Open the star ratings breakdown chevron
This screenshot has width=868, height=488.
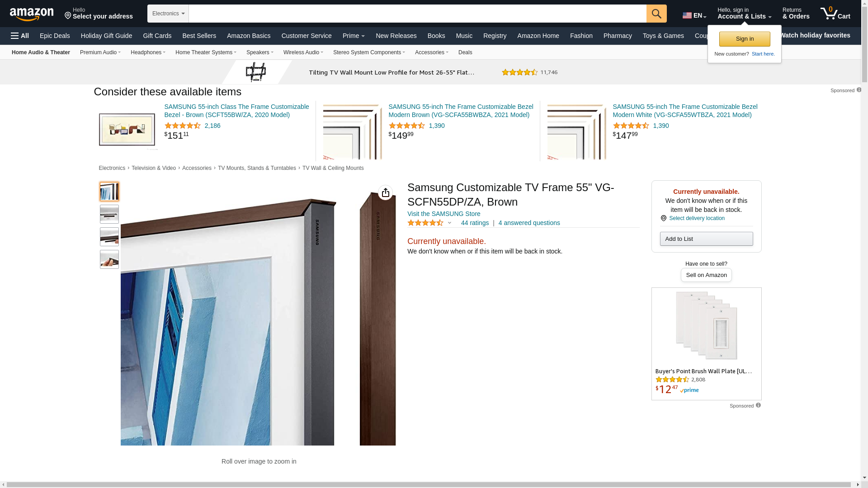click(x=449, y=223)
